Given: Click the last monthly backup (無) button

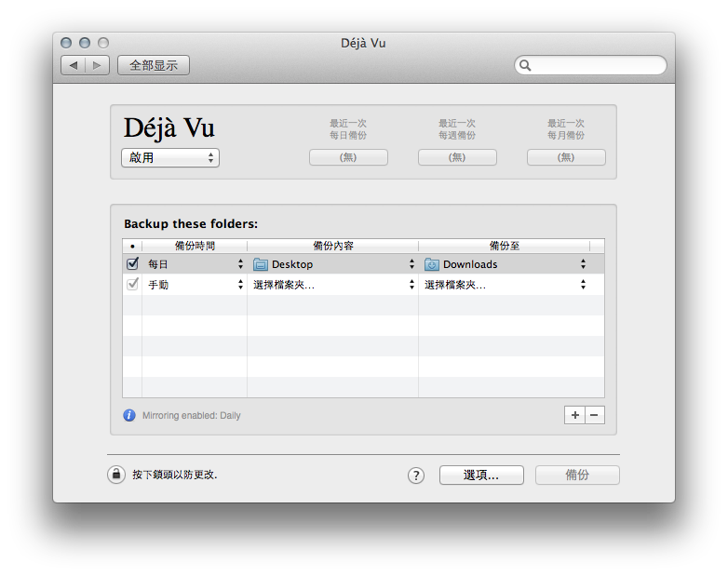Looking at the screenshot, I should (566, 157).
